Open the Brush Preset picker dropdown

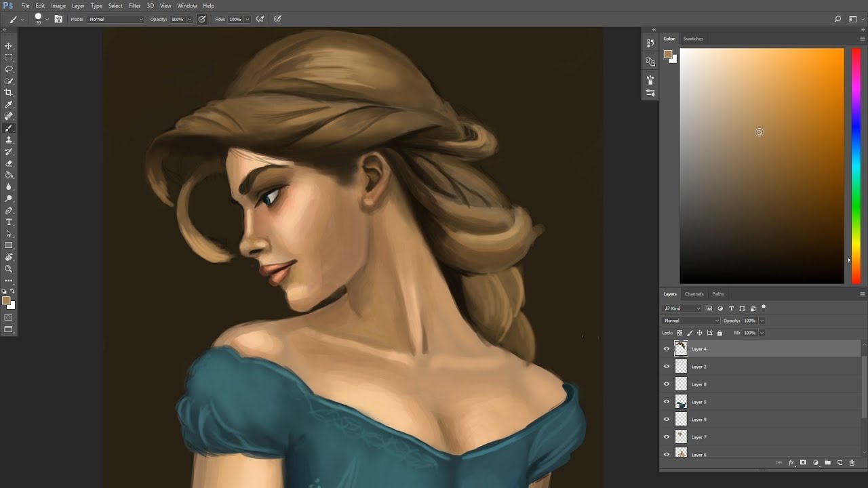(x=47, y=19)
